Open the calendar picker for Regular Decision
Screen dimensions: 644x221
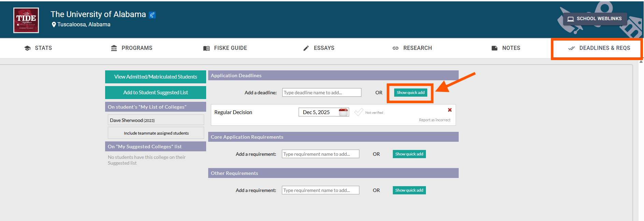pos(343,112)
